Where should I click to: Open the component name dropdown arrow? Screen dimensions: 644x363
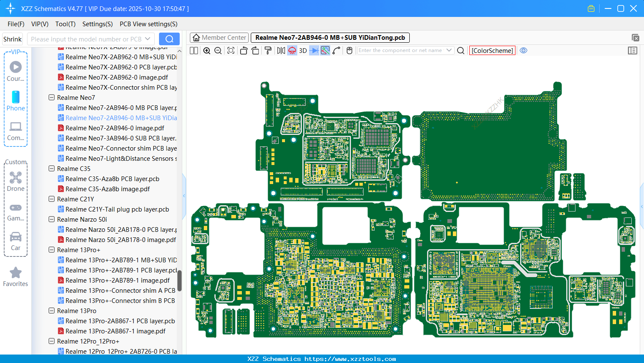click(449, 50)
